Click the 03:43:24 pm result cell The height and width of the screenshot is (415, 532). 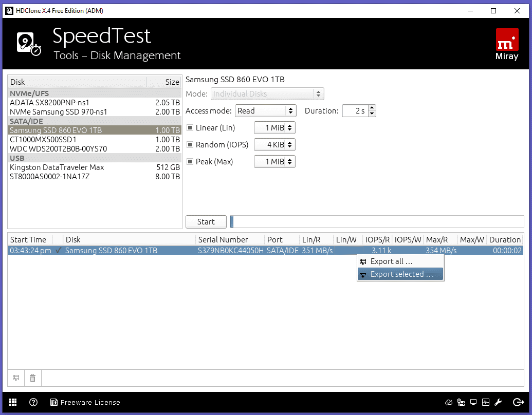click(x=30, y=251)
